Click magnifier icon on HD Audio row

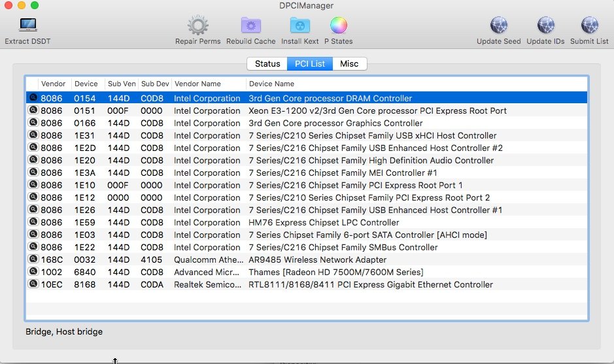click(33, 159)
